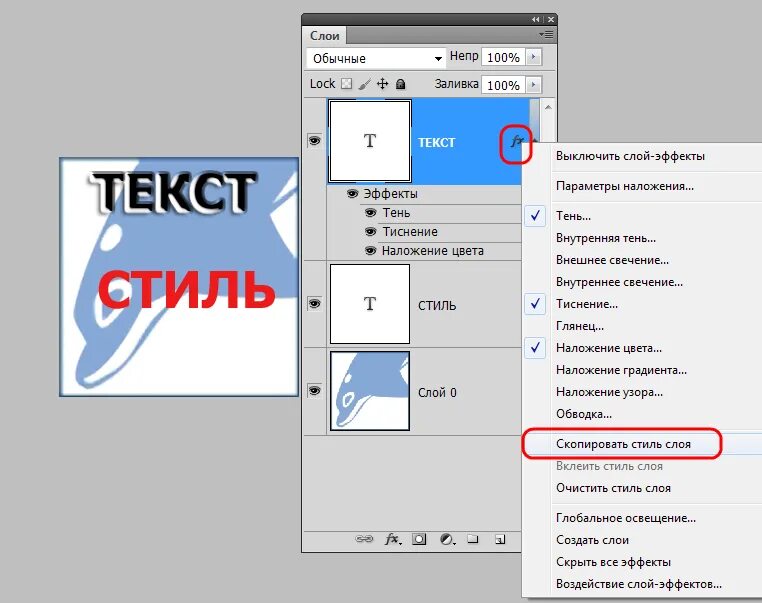
Task: Click layers list scrollbar up arrow
Action: point(548,107)
